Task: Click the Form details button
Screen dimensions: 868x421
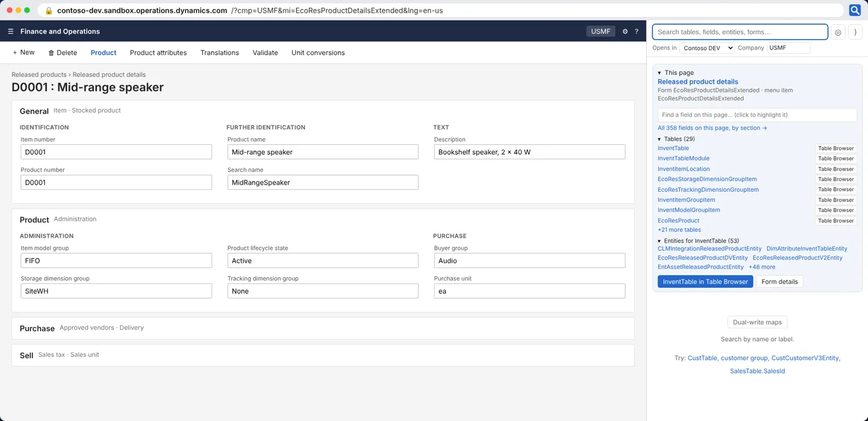Action: point(779,282)
